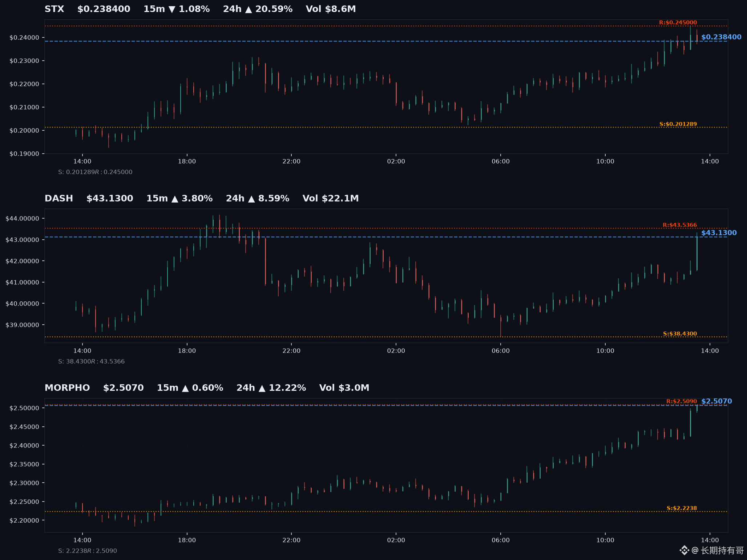Select the DASH 24h 8.59% change

[x=258, y=199]
